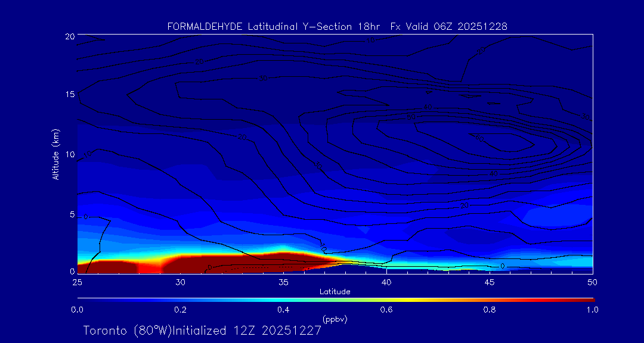Click the 1.0 maximum colorbar label
644x343 pixels.
tap(593, 310)
